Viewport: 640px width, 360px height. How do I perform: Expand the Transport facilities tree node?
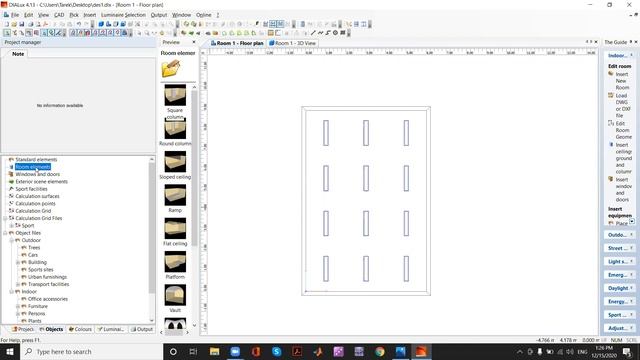[18, 284]
